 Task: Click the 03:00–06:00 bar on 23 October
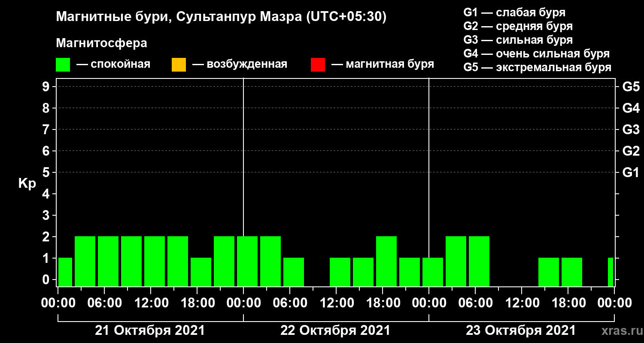456,261
